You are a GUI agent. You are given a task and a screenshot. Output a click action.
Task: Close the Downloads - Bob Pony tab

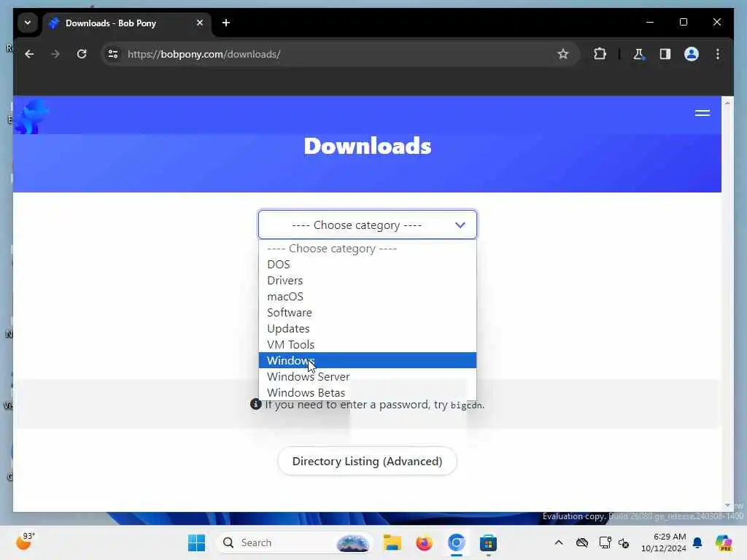click(200, 23)
